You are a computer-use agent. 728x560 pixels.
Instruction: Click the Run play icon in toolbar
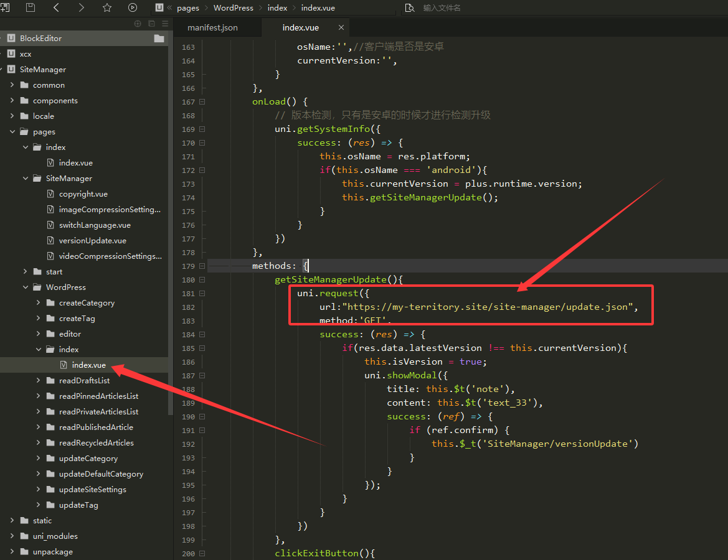pos(133,7)
